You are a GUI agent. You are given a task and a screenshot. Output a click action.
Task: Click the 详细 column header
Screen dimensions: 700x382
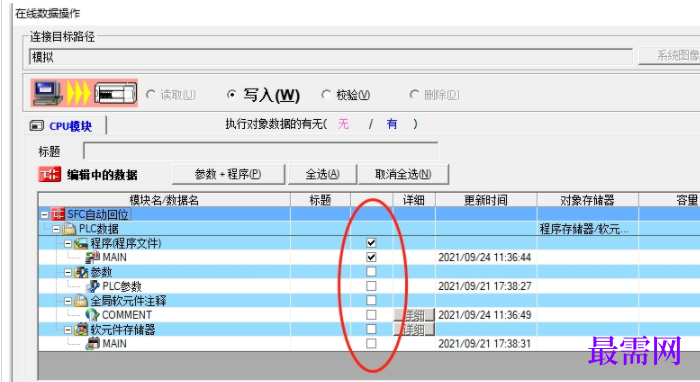(x=414, y=200)
